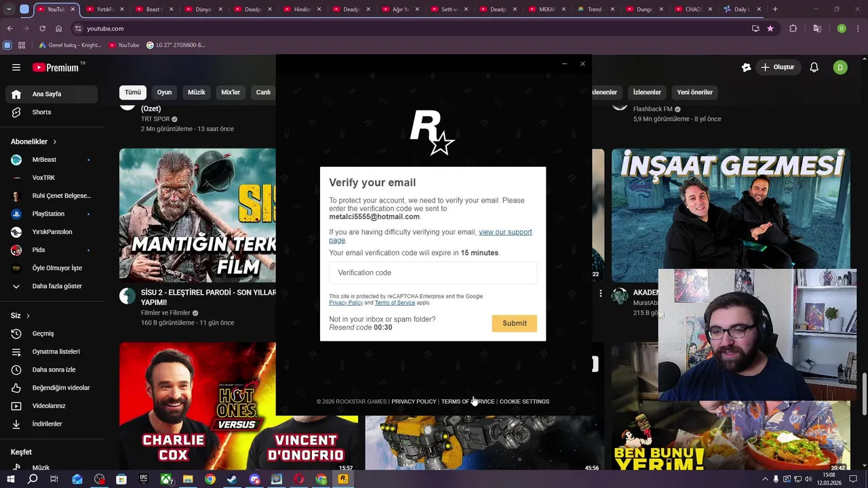This screenshot has width=868, height=488.
Task: Select the Oyun filter chip
Action: (x=165, y=92)
